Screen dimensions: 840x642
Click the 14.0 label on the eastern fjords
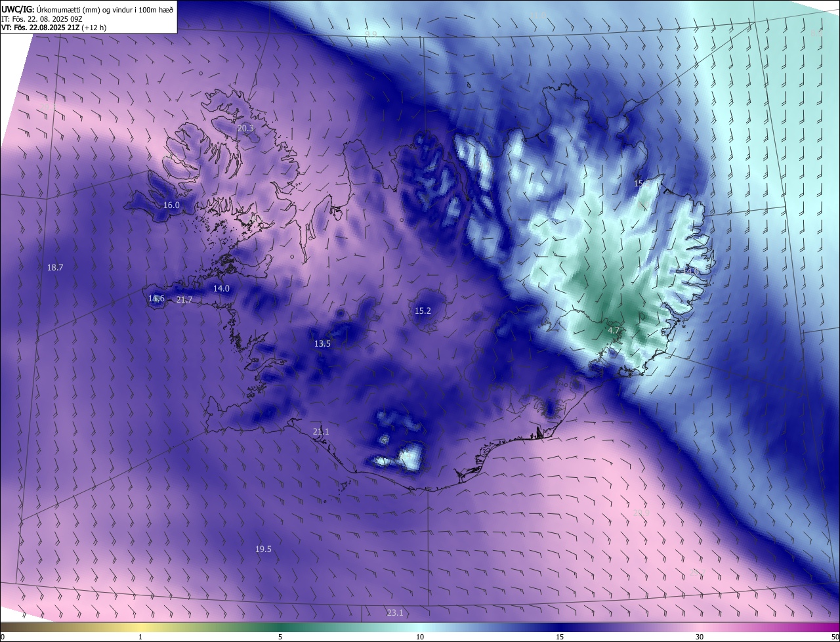692,271
